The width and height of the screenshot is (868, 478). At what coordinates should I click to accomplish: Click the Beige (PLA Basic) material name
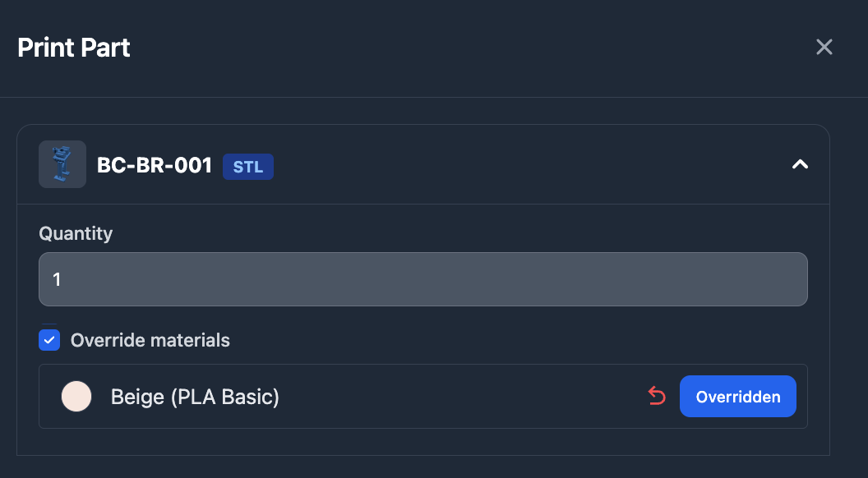pos(195,398)
